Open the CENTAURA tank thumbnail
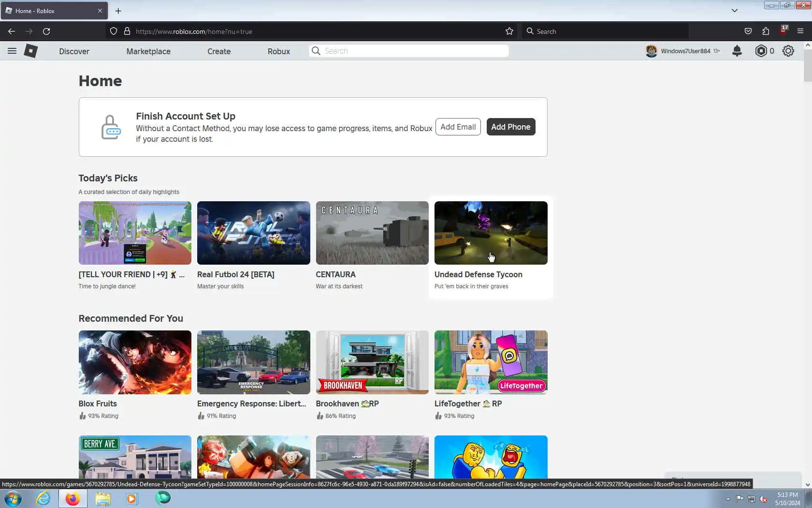Viewport: 812px width, 508px height. click(x=372, y=233)
